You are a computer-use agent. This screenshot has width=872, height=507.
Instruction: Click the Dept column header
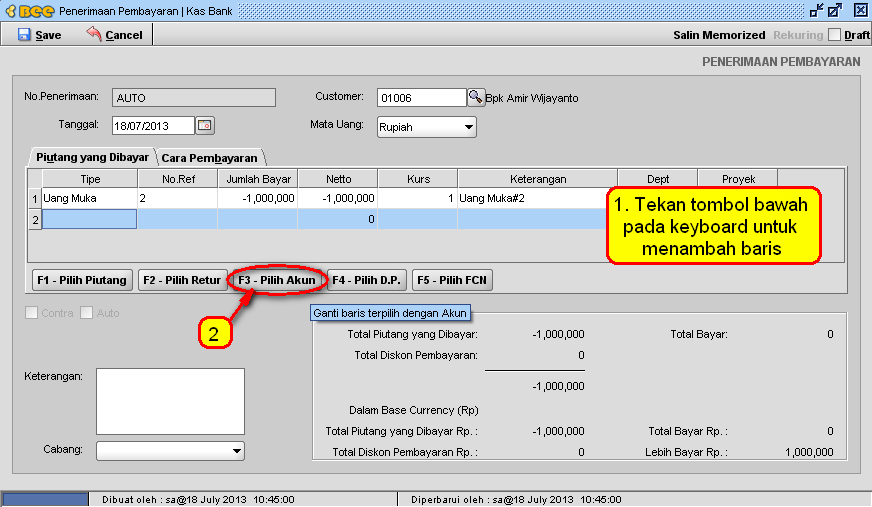658,179
